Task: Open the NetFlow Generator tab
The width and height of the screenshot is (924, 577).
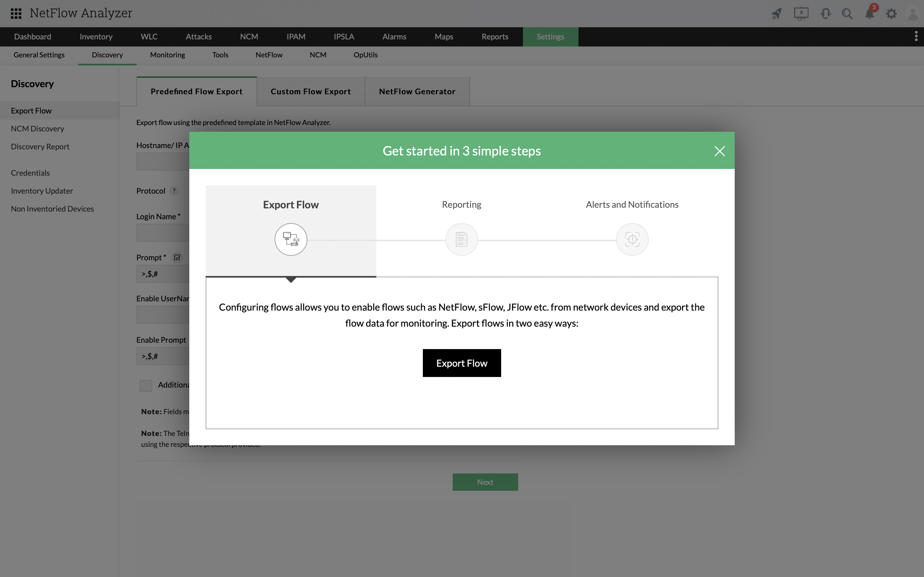Action: (417, 92)
